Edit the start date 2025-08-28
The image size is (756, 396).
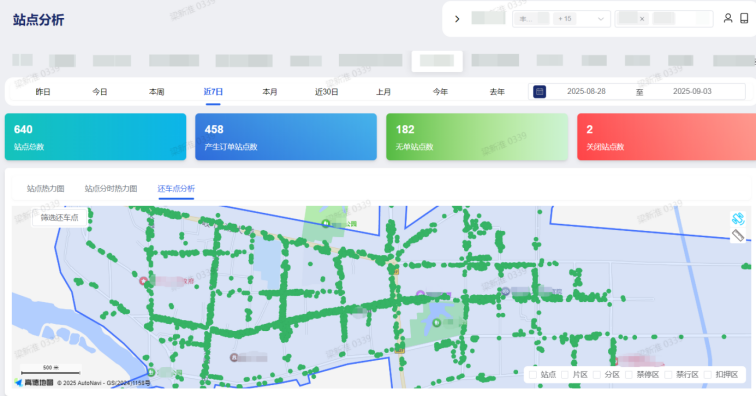pos(586,91)
